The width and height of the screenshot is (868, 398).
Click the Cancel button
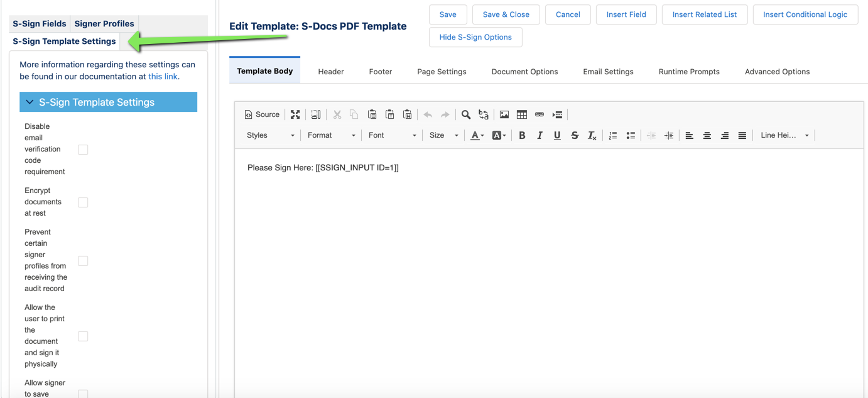coord(568,14)
